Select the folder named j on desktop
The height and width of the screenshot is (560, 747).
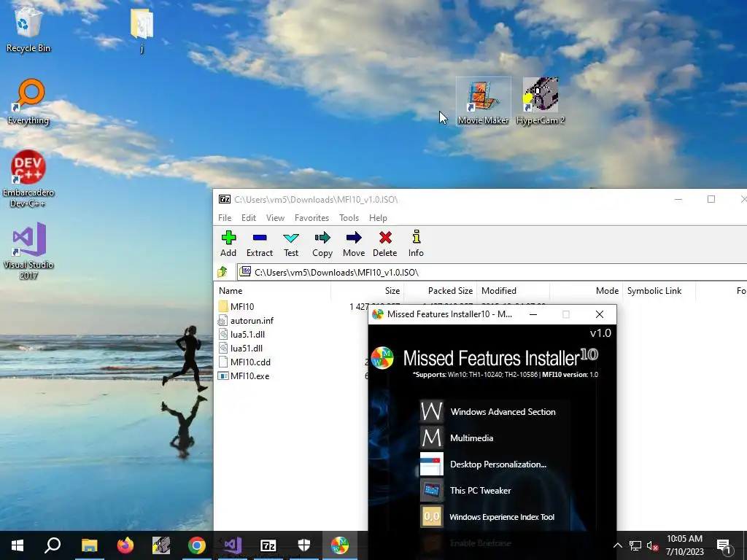coord(142,29)
